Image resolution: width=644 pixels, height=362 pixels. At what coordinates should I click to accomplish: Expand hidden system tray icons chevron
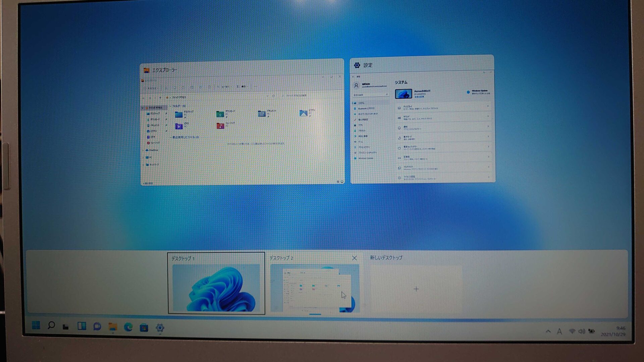pyautogui.click(x=548, y=331)
